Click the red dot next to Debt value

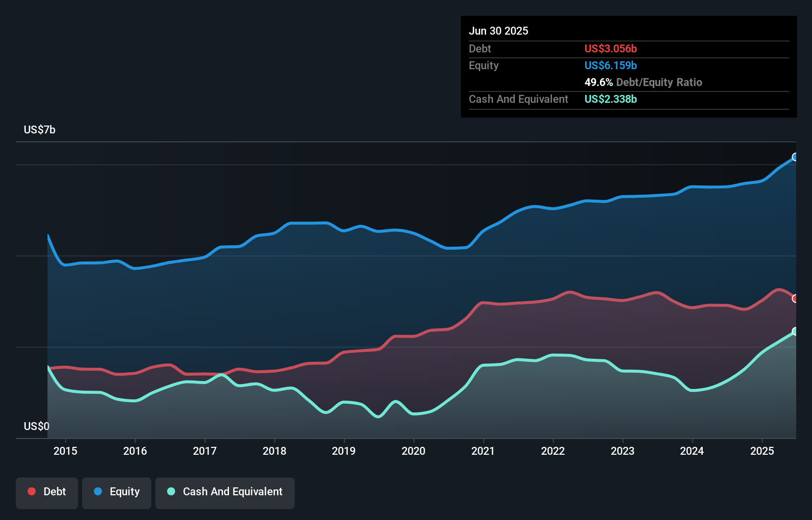31,491
